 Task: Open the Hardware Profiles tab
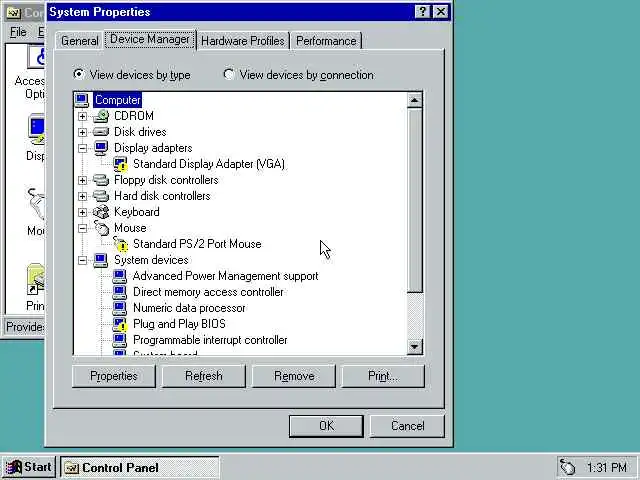(243, 41)
